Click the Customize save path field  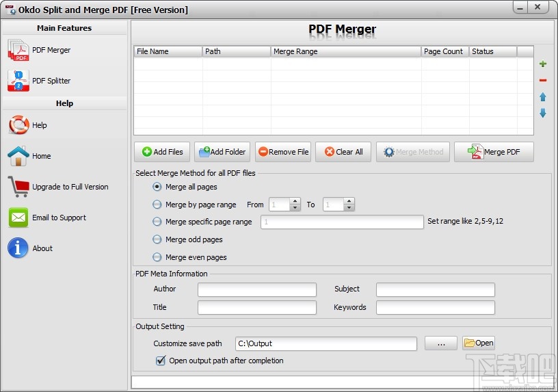click(326, 343)
